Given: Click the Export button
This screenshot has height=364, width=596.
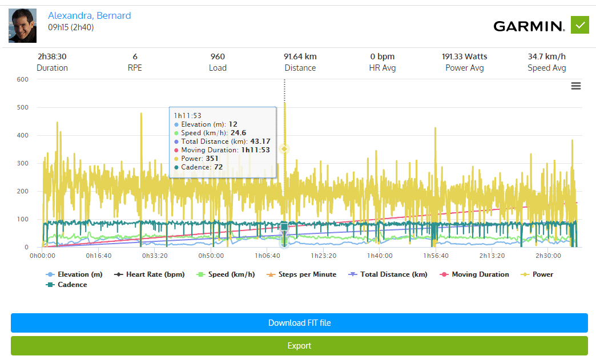Looking at the screenshot, I should point(299,346).
